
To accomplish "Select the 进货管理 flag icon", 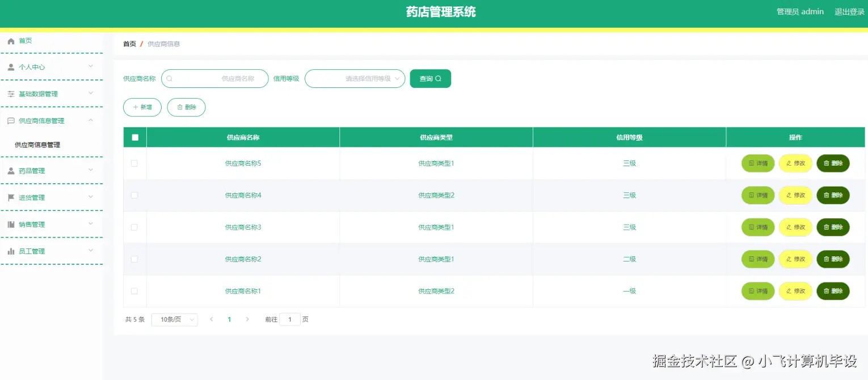I will 10,197.
